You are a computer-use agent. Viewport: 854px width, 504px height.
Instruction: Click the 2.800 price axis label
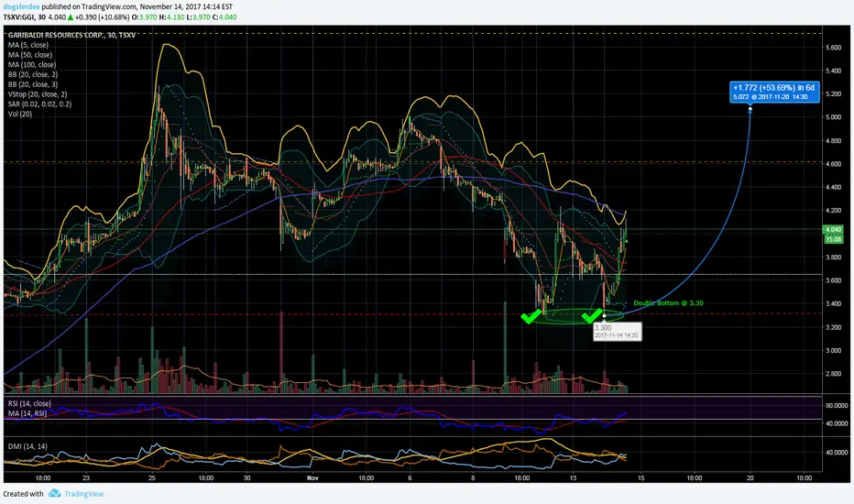click(x=833, y=374)
